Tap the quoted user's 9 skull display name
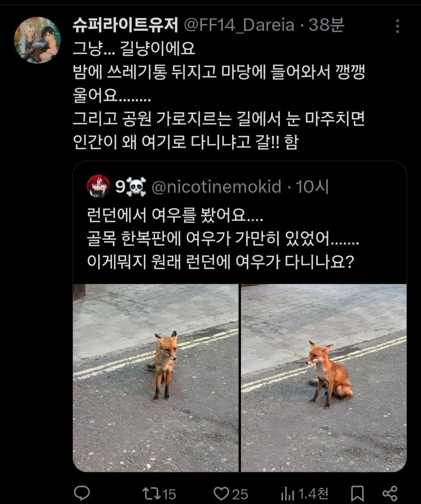The height and width of the screenshot is (504, 421). 131,187
